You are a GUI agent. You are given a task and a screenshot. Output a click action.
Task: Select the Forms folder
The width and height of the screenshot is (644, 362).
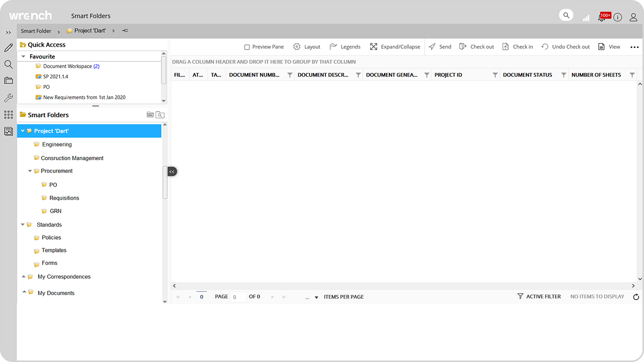tap(45, 263)
